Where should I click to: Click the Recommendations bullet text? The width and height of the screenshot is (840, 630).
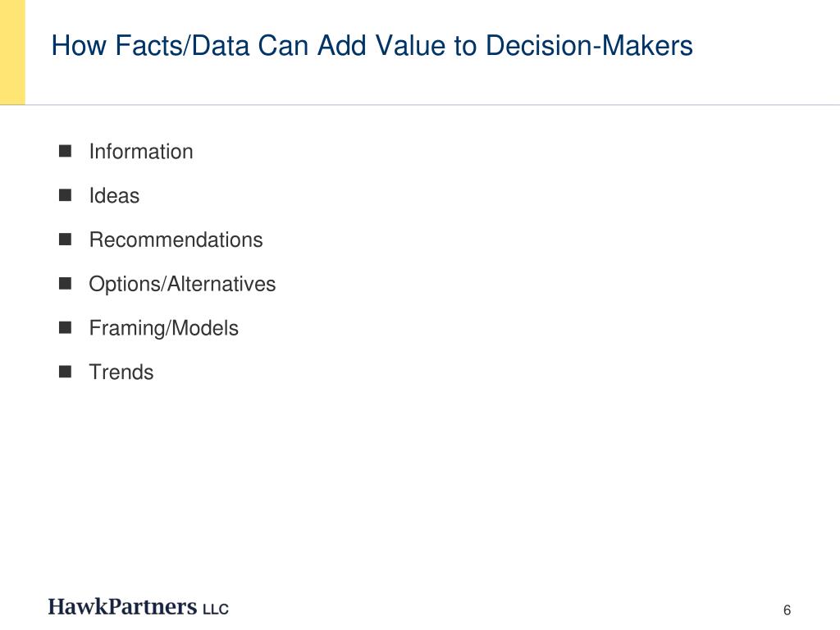[x=176, y=240]
